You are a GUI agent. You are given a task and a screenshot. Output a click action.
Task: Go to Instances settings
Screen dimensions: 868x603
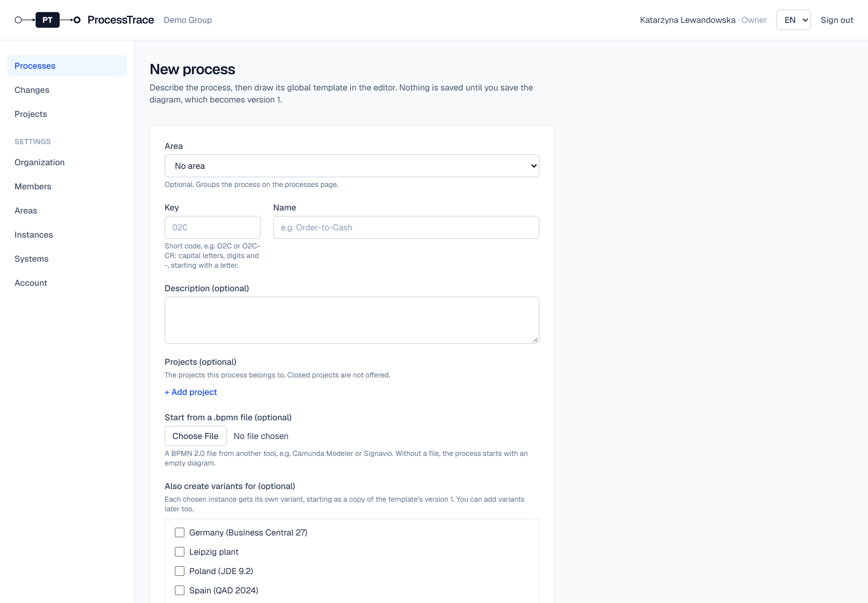tap(67, 235)
